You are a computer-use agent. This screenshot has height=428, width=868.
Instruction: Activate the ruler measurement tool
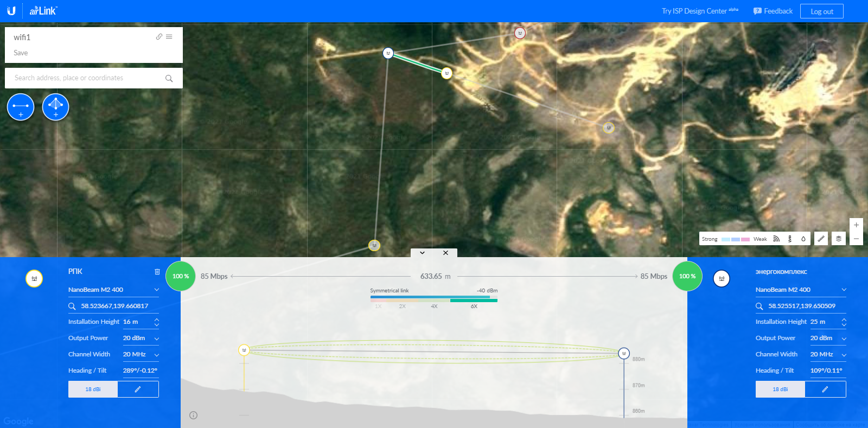click(821, 239)
